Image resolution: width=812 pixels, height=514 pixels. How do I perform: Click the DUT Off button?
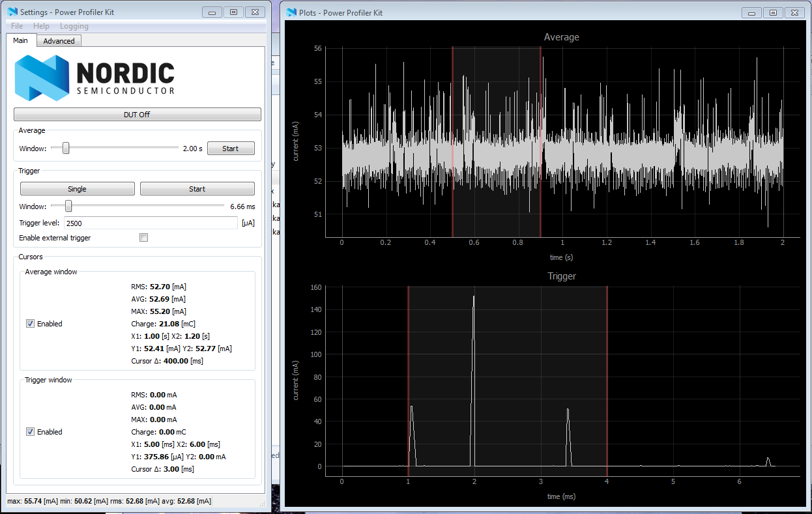[137, 115]
